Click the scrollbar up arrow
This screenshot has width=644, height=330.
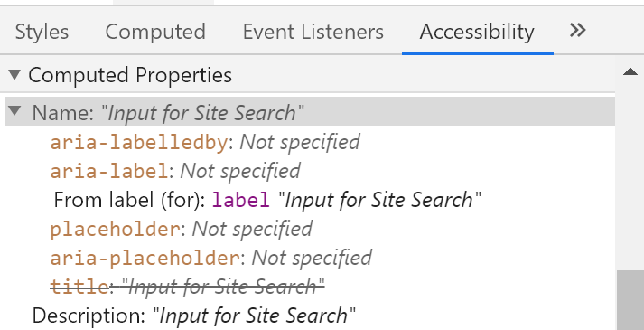630,72
